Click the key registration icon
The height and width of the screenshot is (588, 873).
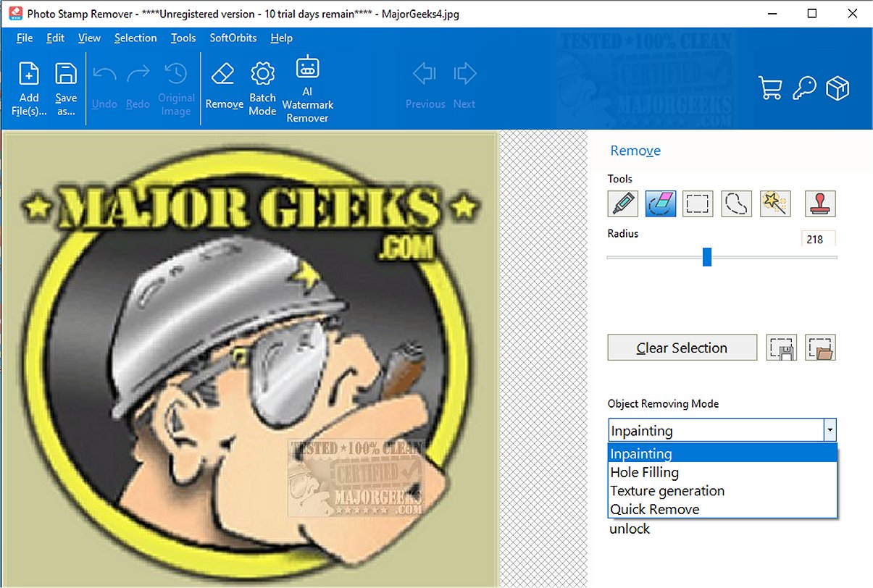coord(804,88)
